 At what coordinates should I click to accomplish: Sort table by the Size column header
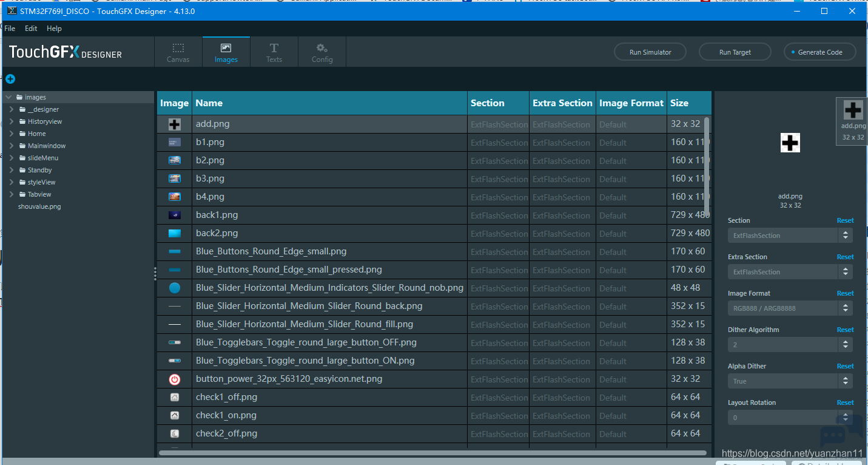[689, 103]
